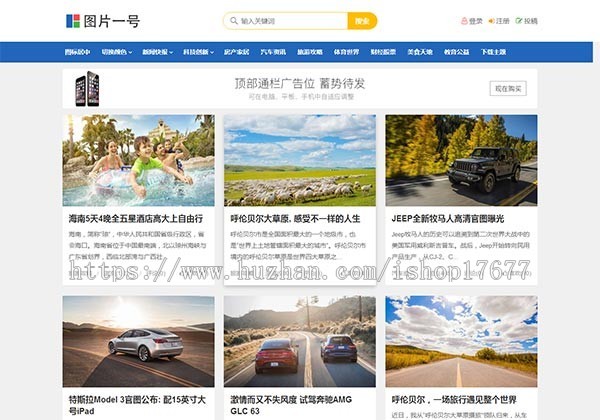Click the 图片一号 site logo
Image resolution: width=600 pixels, height=420 pixels.
tap(103, 21)
